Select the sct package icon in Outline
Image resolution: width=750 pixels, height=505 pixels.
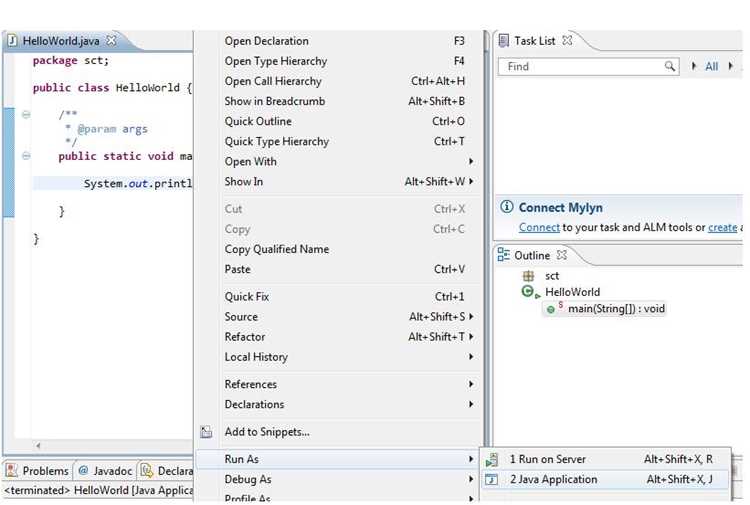(528, 276)
